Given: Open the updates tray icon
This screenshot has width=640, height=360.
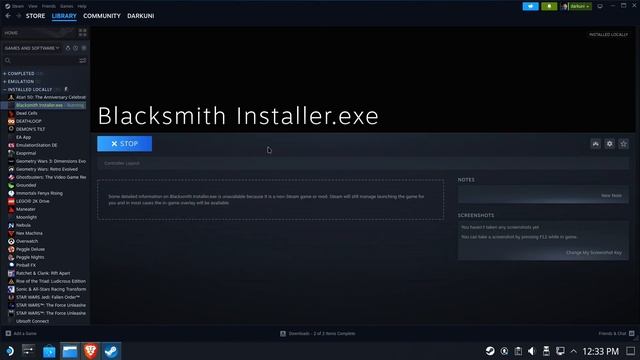Looking at the screenshot, I should pos(504,351).
